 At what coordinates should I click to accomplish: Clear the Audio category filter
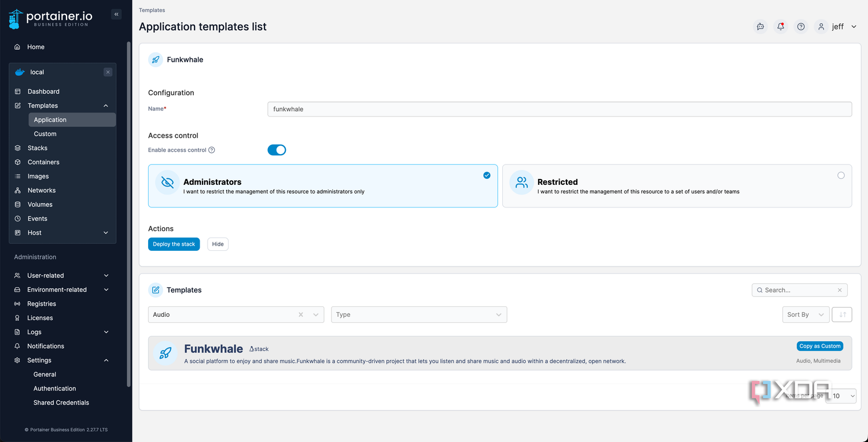coord(301,315)
